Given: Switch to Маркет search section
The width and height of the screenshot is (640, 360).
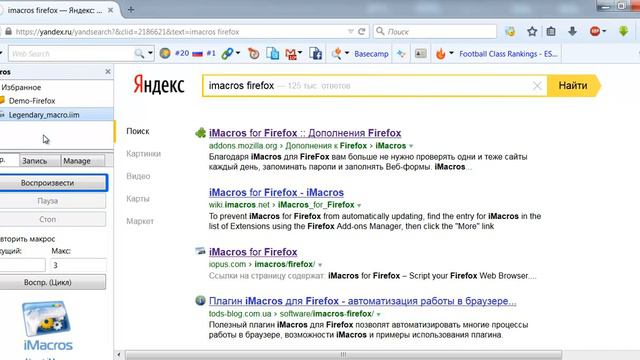Looking at the screenshot, I should 140,221.
